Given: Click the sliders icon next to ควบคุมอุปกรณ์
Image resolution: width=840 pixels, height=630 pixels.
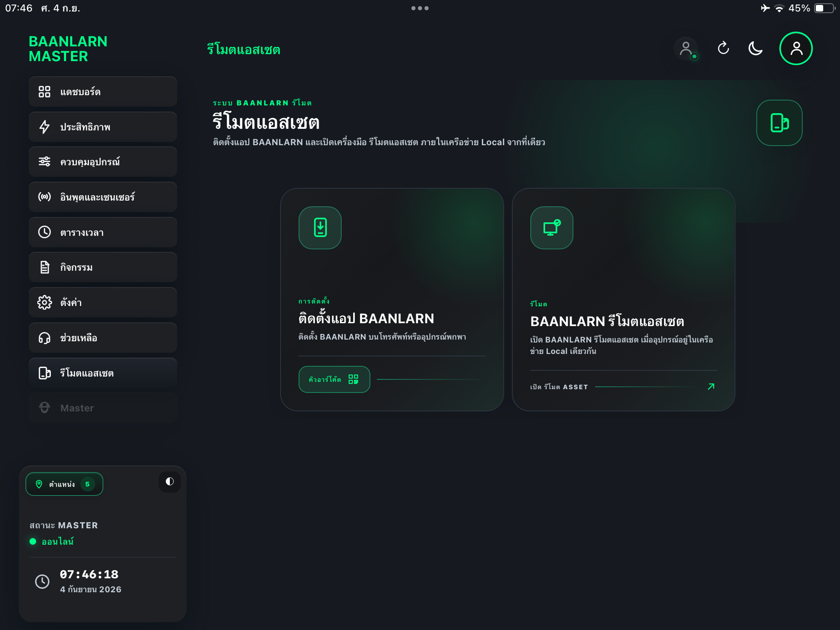Looking at the screenshot, I should pyautogui.click(x=44, y=162).
